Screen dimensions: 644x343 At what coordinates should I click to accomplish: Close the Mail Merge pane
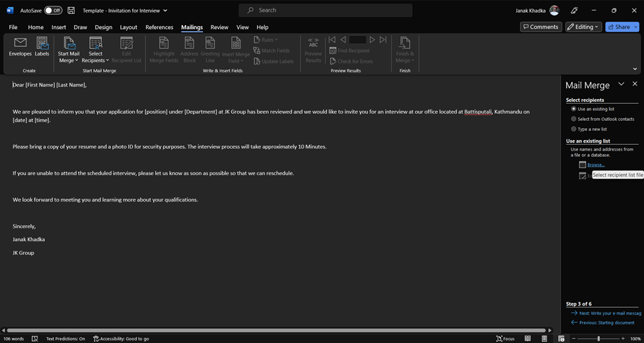click(x=635, y=84)
